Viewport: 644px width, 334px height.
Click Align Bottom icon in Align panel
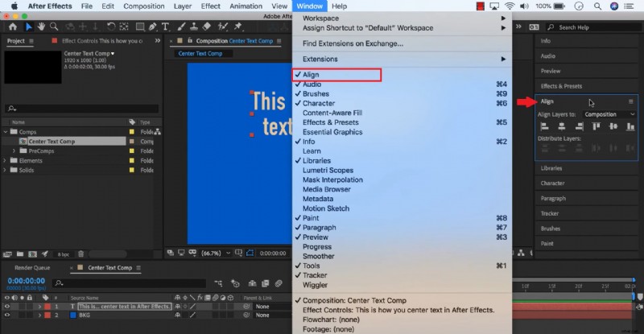(630, 126)
